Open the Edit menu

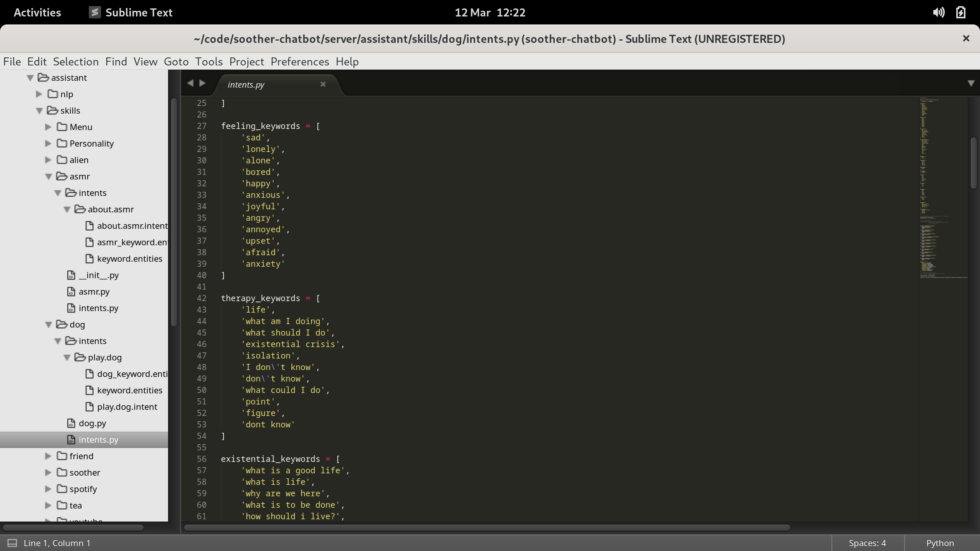(x=36, y=61)
